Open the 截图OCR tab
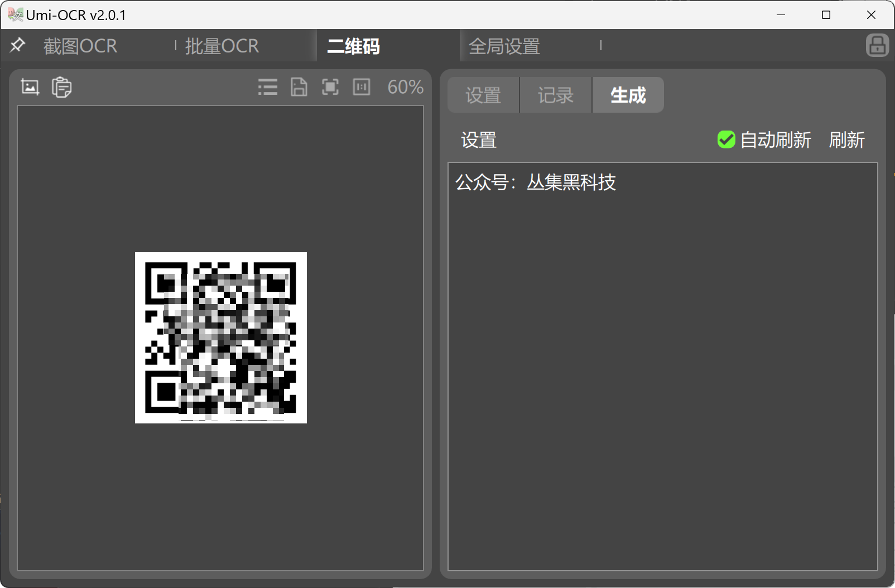895x588 pixels. (x=80, y=46)
